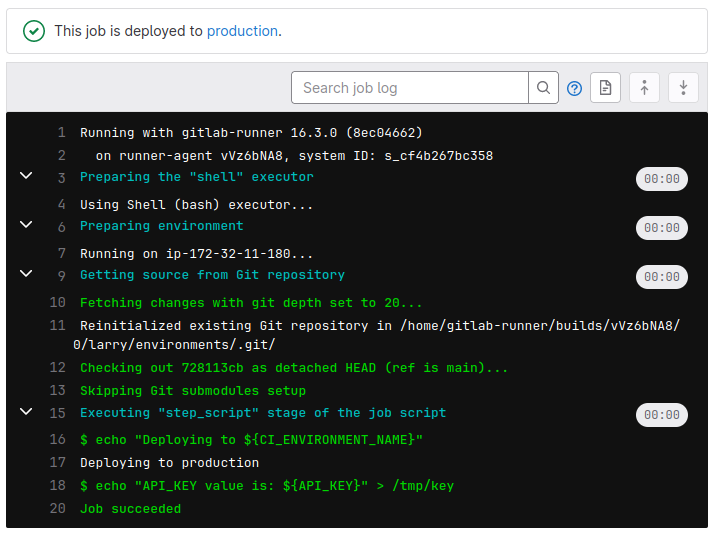716x534 pixels.
Task: Open the production environment link
Action: 242,31
